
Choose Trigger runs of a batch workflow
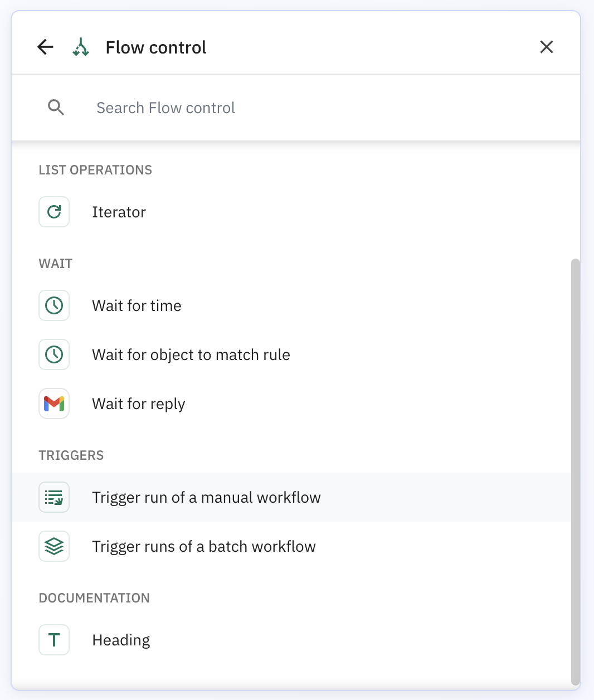pos(203,547)
